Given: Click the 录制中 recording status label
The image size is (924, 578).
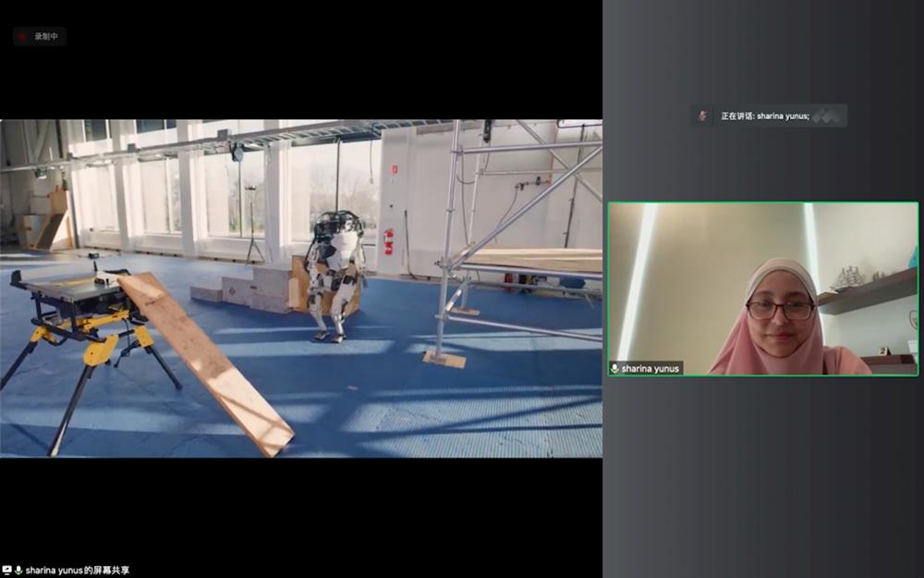Looking at the screenshot, I should [46, 37].
